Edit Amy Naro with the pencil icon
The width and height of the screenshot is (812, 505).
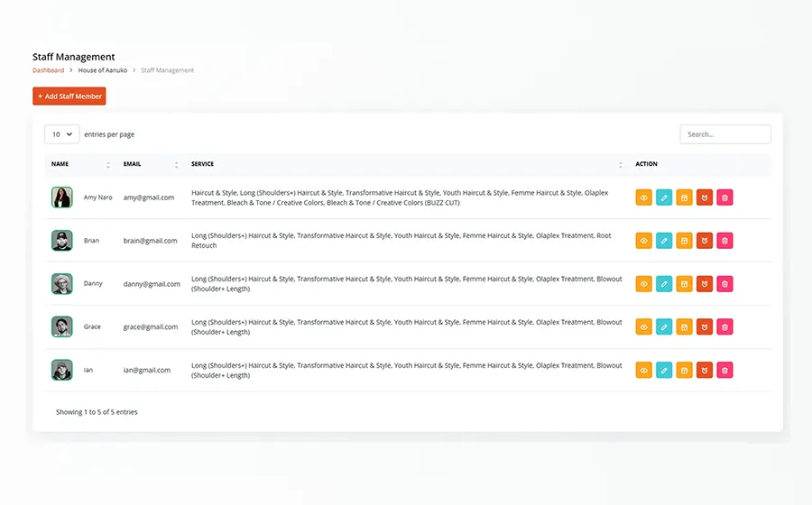click(x=664, y=197)
